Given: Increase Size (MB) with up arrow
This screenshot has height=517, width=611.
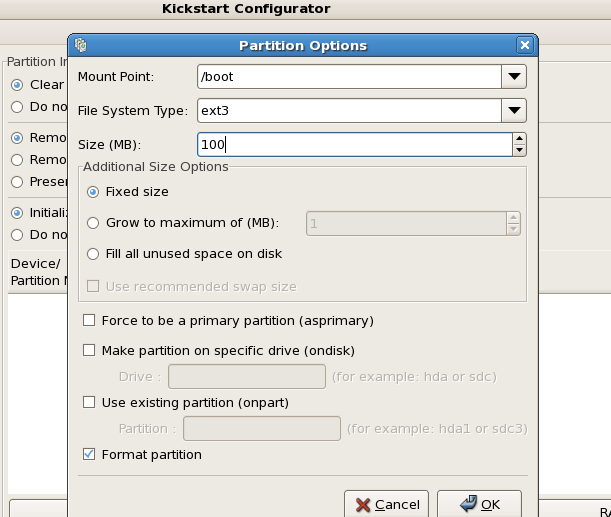Looking at the screenshot, I should tap(519, 139).
